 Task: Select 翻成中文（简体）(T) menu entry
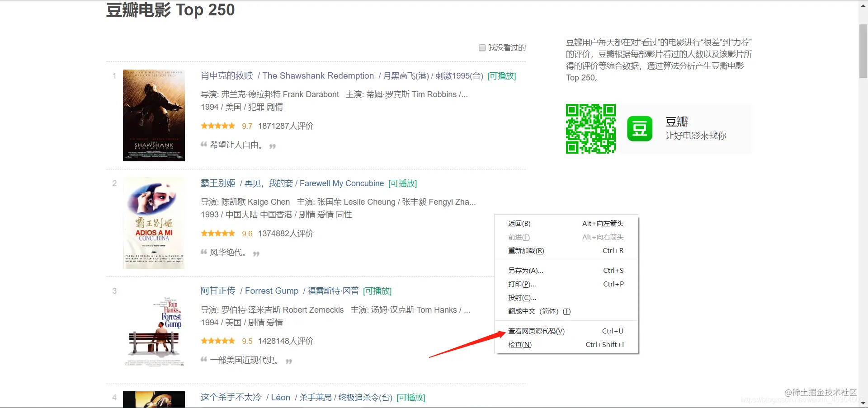click(566, 311)
